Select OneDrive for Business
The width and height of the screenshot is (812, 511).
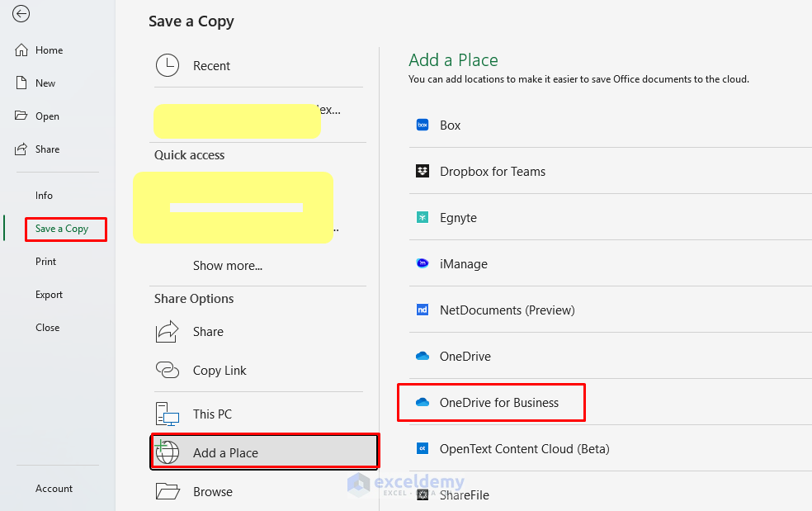tap(491, 403)
